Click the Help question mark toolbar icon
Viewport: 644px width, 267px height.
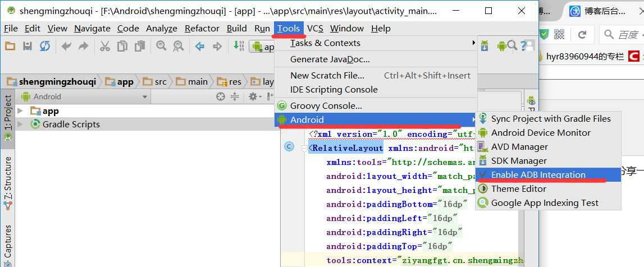click(x=523, y=45)
